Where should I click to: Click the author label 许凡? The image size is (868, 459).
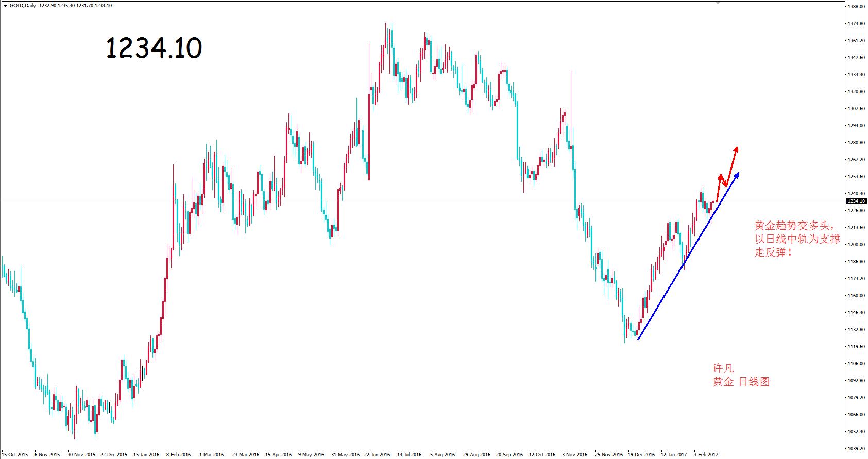coord(723,368)
